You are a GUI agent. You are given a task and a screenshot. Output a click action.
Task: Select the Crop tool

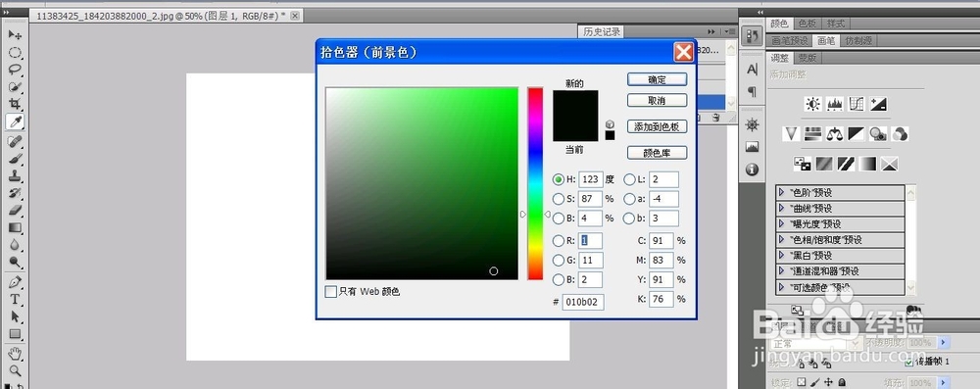(15, 104)
